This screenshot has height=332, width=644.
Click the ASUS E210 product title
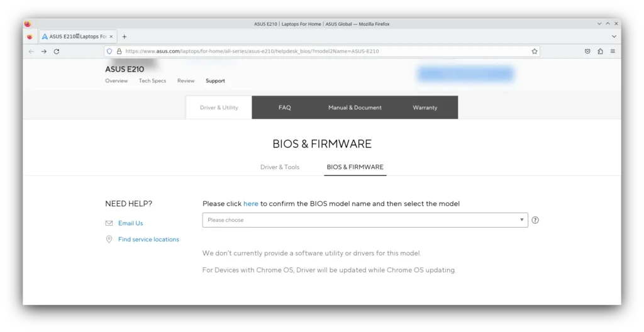pyautogui.click(x=125, y=69)
